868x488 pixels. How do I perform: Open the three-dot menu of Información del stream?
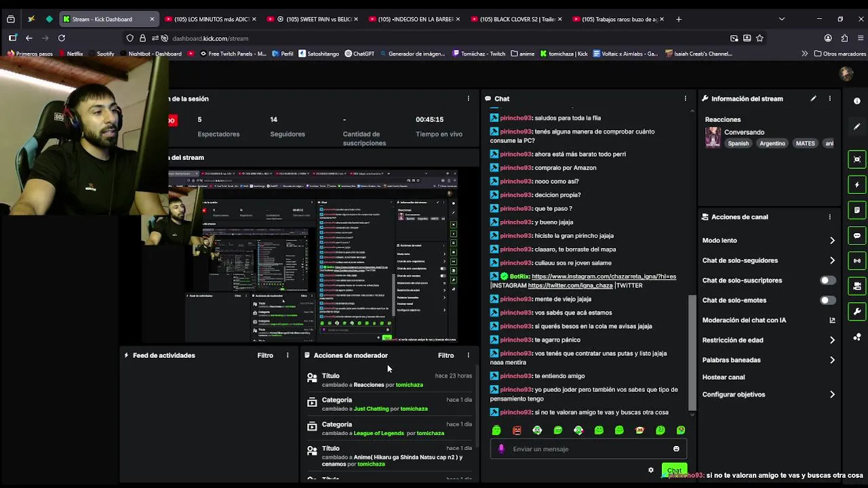click(x=829, y=98)
